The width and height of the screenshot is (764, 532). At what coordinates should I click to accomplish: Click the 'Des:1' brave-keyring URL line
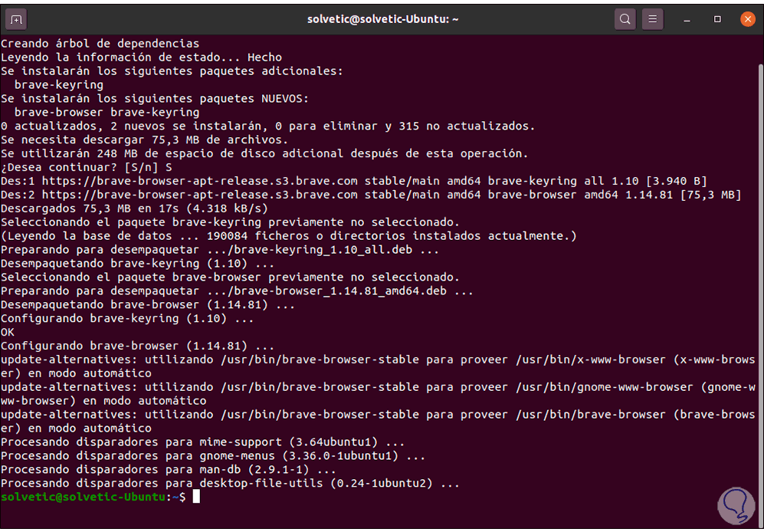(354, 181)
